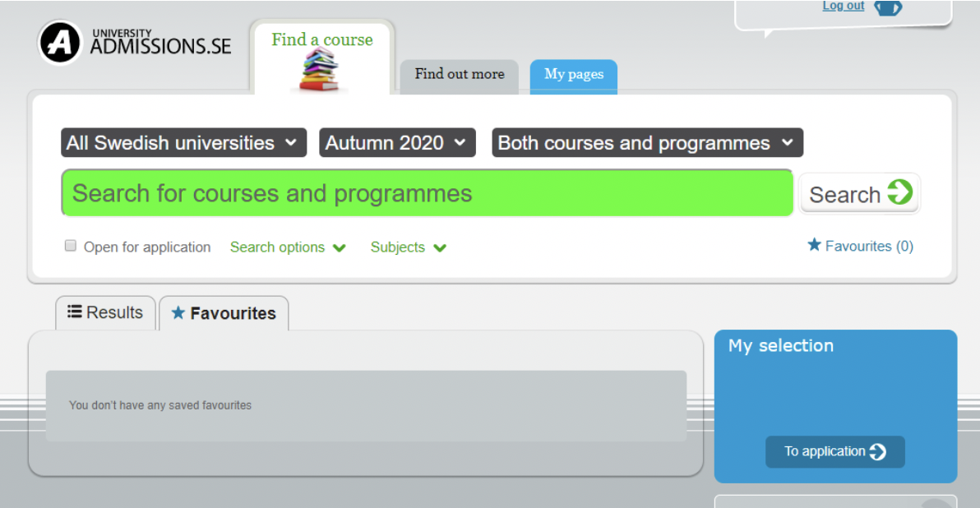Image resolution: width=980 pixels, height=508 pixels.
Task: Expand the Subjects filter
Action: point(408,247)
